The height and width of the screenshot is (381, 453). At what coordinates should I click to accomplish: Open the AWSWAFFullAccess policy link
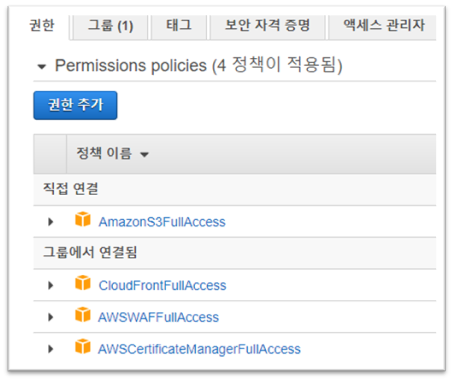click(x=158, y=317)
